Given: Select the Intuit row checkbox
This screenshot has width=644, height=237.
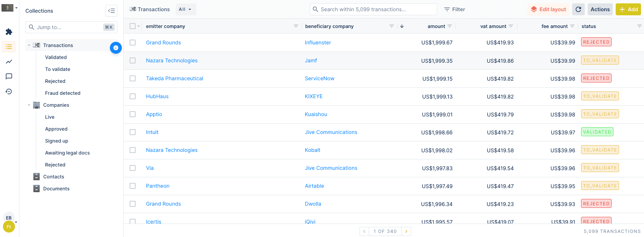Looking at the screenshot, I should point(133,132).
